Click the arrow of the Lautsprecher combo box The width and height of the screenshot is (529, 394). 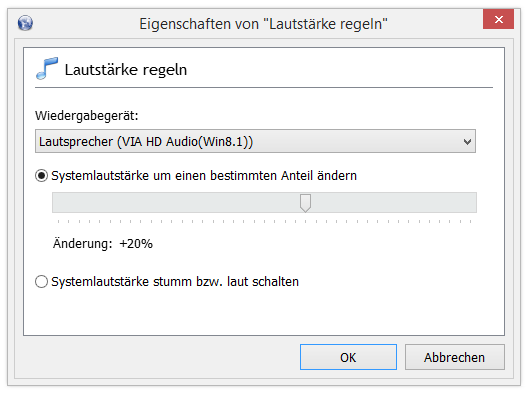point(467,142)
